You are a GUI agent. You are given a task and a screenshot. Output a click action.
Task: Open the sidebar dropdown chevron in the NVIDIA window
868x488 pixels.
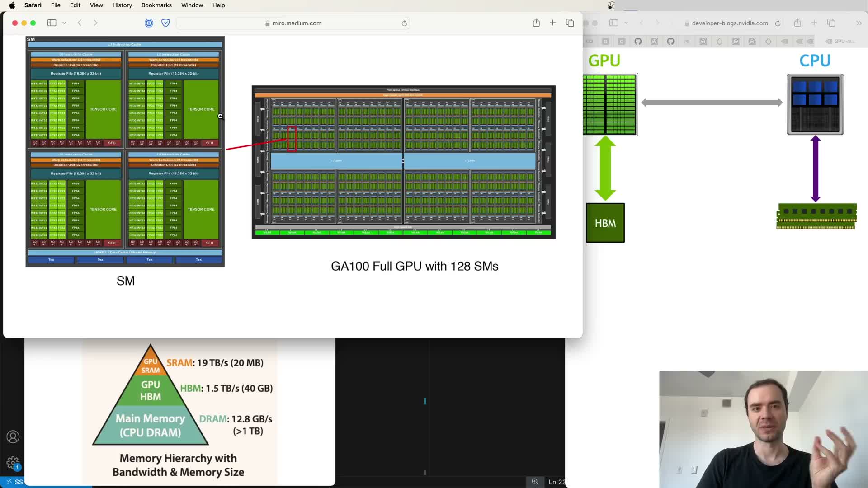point(626,23)
